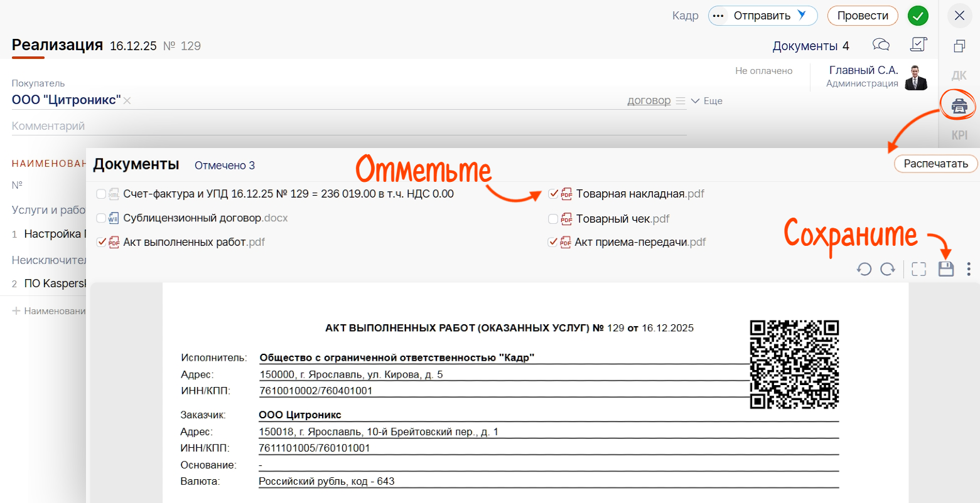Viewport: 980px width, 503px height.
Task: Check the Счет-фактура и УПД checkbox
Action: [101, 194]
